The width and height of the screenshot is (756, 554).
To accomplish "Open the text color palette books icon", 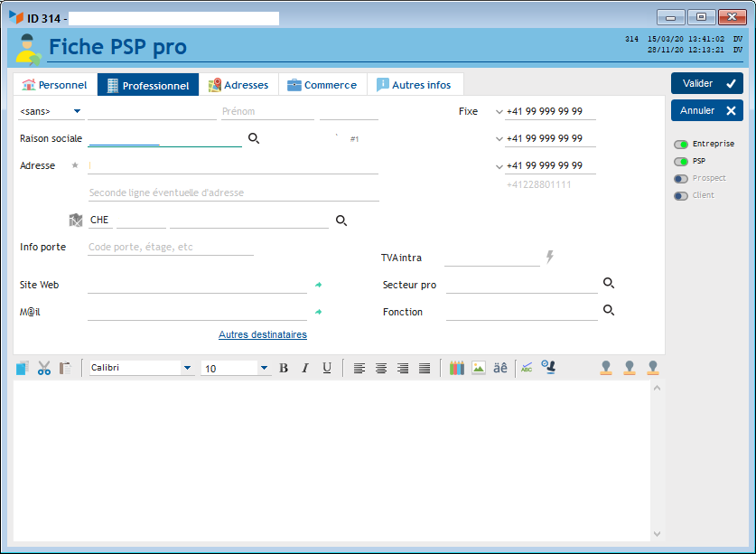I will pyautogui.click(x=457, y=368).
